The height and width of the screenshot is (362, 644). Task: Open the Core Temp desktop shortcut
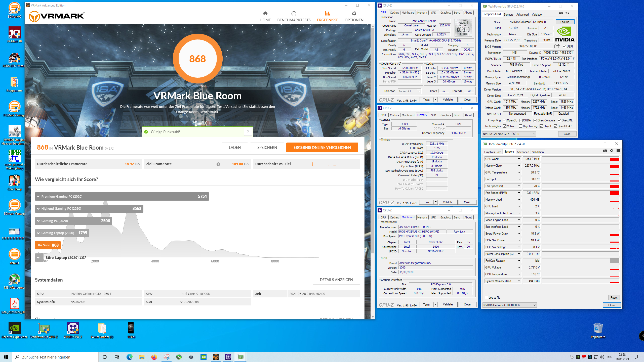coord(14,183)
